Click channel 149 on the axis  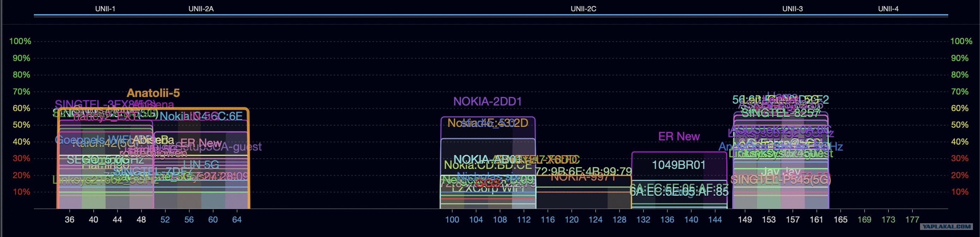coord(745,219)
